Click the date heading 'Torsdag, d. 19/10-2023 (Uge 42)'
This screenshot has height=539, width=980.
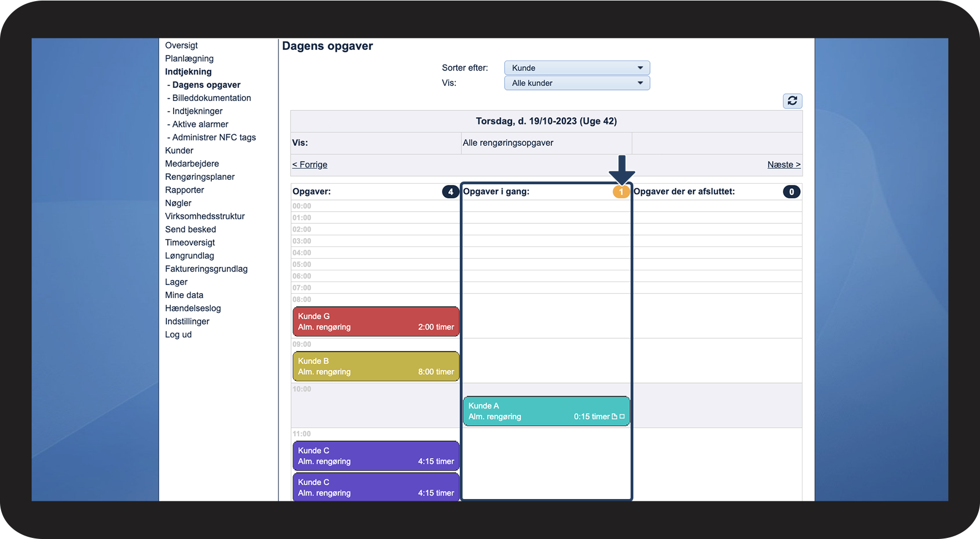coord(546,121)
